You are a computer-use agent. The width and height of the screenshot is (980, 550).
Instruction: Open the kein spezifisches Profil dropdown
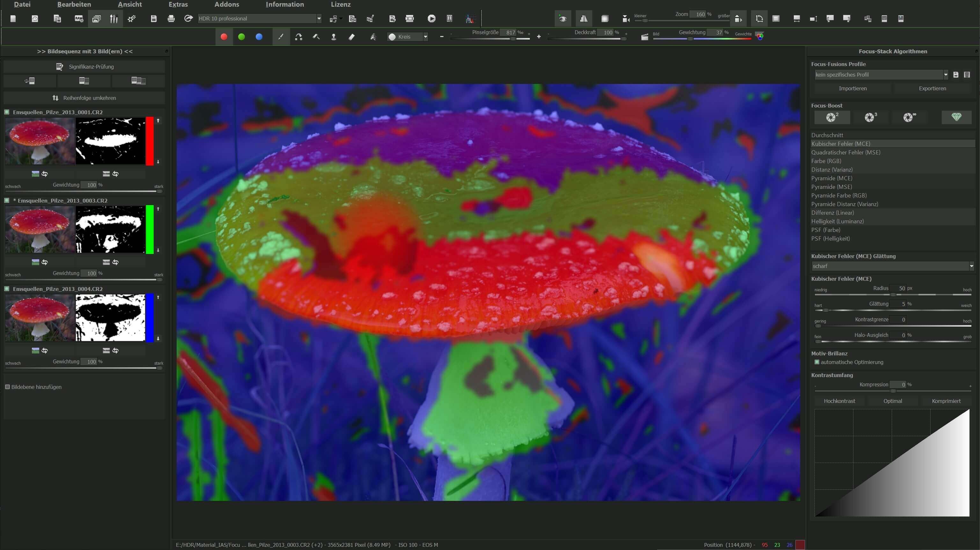pos(881,75)
